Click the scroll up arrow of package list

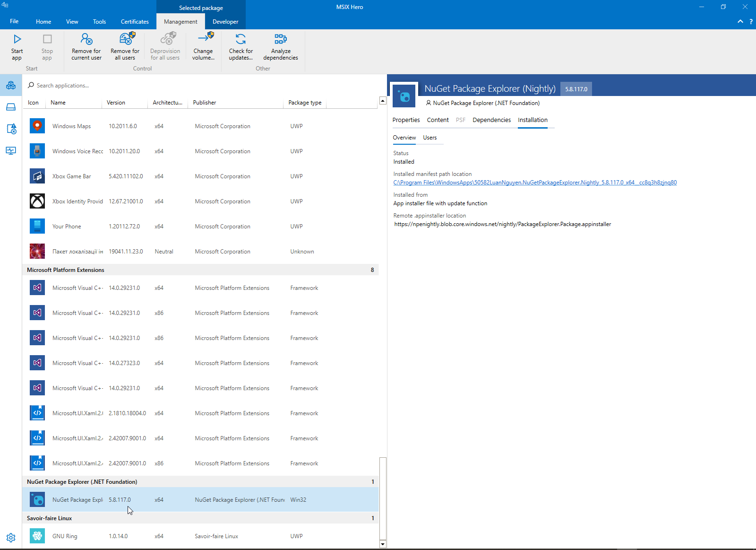[383, 101]
